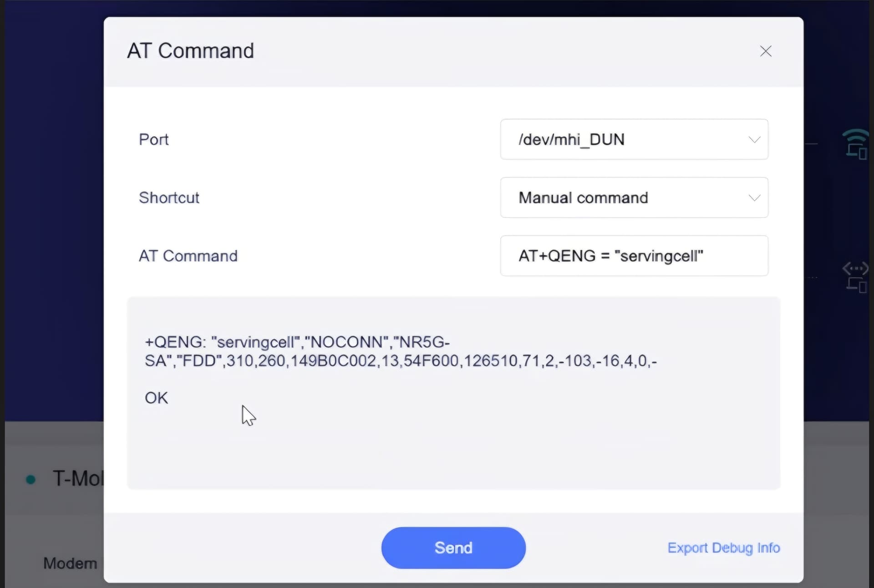Select the Modem label in the background

click(x=70, y=563)
